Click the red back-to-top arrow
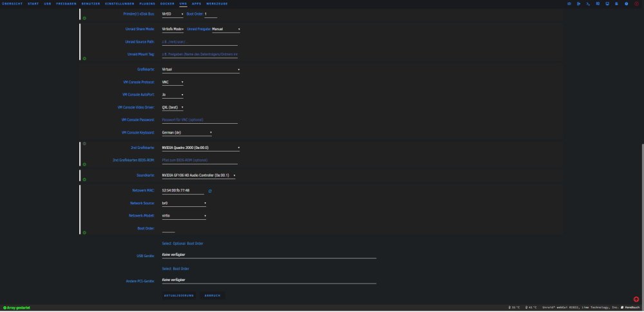Screen dimensions: 644x312 click(636, 299)
